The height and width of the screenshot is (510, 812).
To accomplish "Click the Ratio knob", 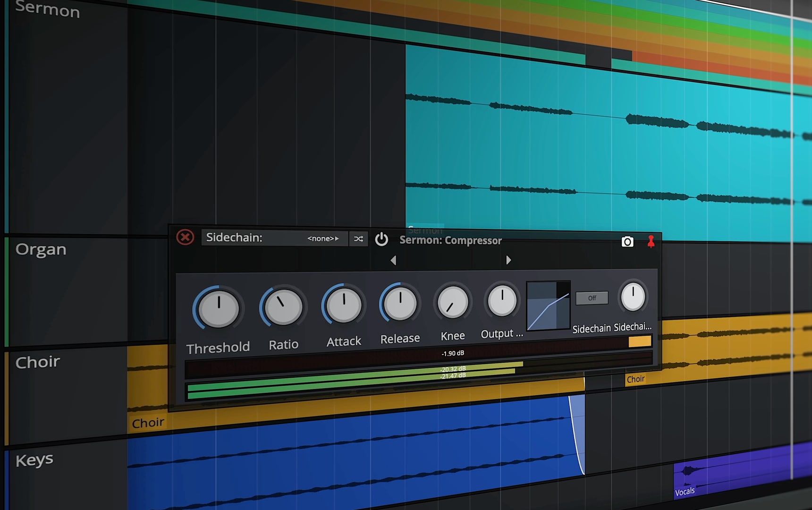I will pyautogui.click(x=283, y=307).
